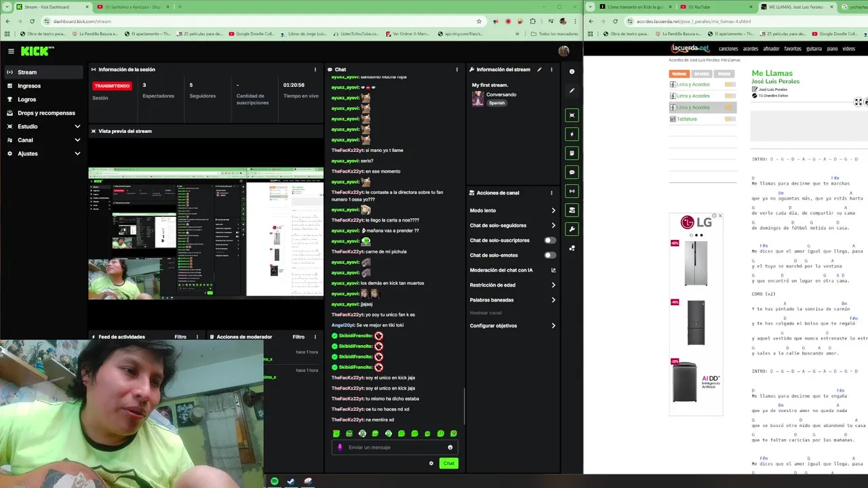
Task: Click the chat bubble icon in right toolbar
Action: [x=572, y=172]
